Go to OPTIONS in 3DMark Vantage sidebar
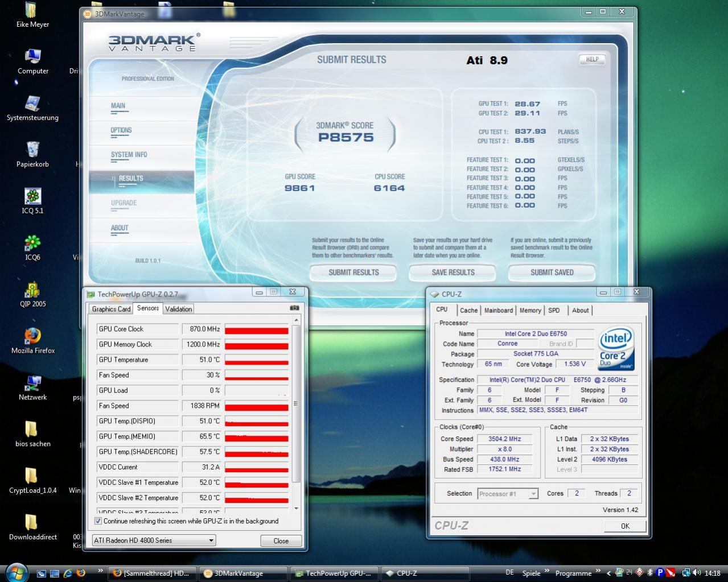 point(121,130)
